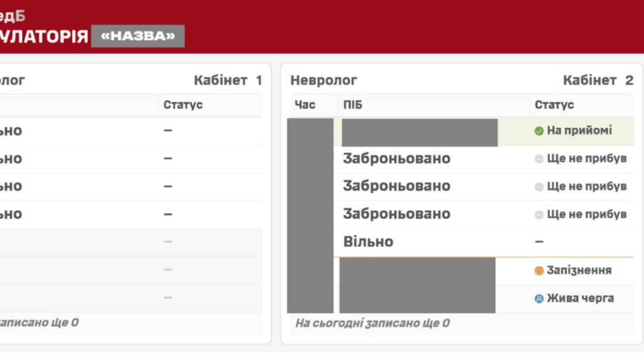
Task: Click gray status icon in last 'Заброньовано' row
Action: pyautogui.click(x=539, y=215)
